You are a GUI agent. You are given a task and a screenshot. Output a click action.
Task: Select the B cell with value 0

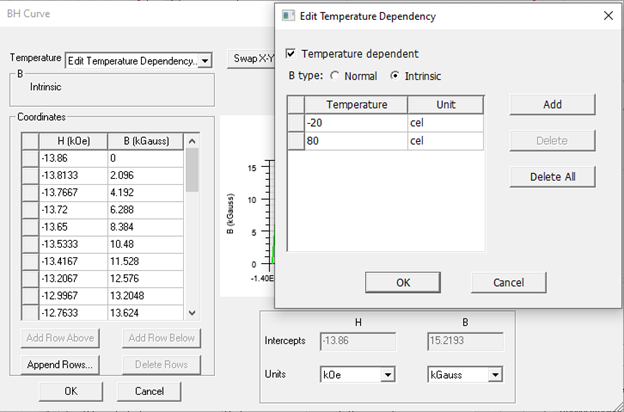145,158
